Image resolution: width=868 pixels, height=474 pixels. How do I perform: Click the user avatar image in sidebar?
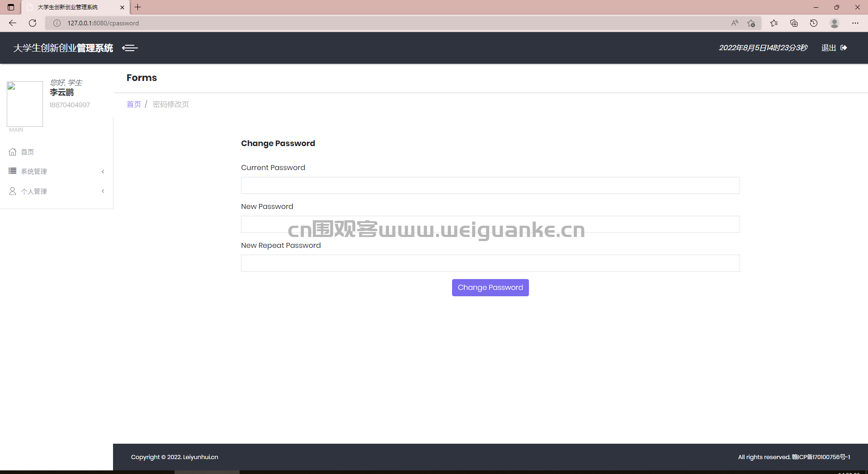tap(25, 104)
